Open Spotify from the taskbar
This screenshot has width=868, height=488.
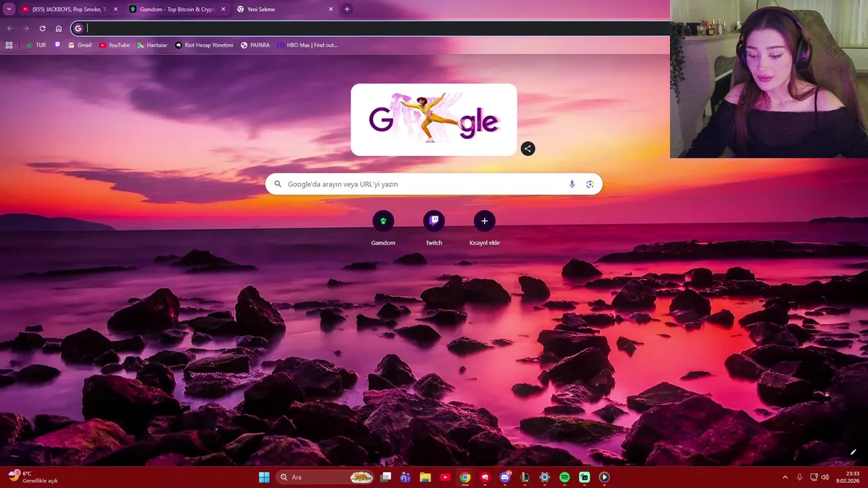564,477
